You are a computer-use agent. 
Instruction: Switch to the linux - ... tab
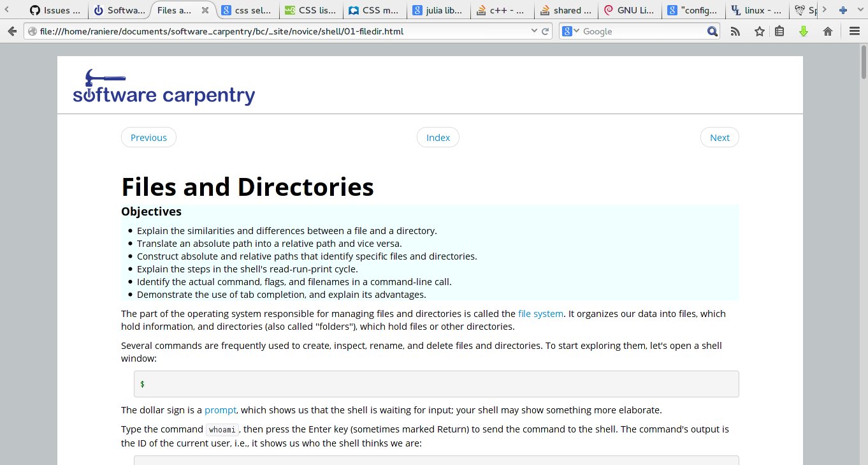click(758, 10)
